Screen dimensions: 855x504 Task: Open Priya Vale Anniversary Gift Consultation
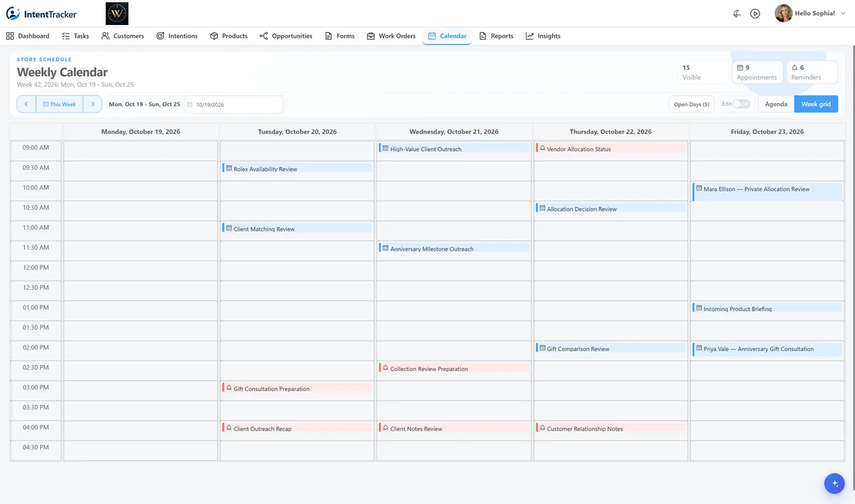(x=767, y=350)
